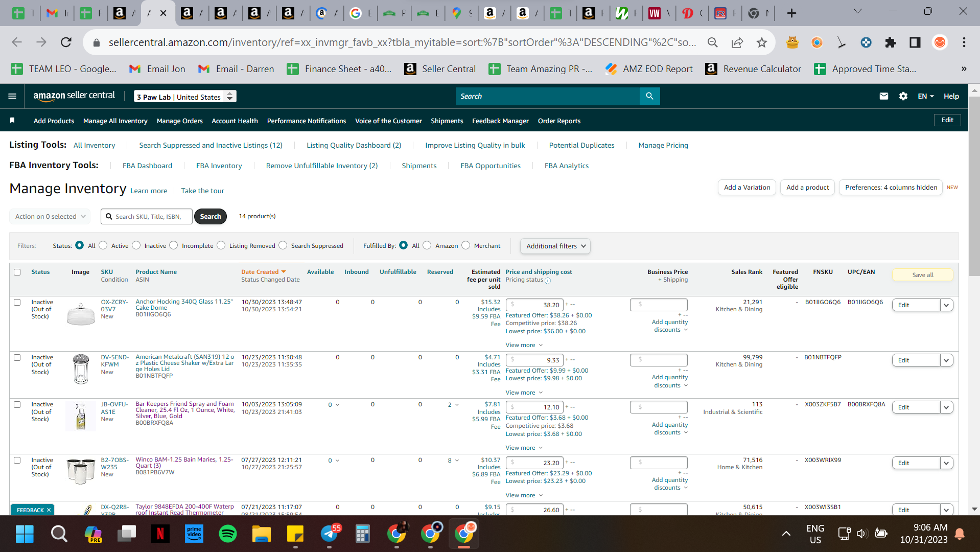This screenshot has height=552, width=980.
Task: Filter Fulfilled By Amazon radio button
Action: [427, 245]
